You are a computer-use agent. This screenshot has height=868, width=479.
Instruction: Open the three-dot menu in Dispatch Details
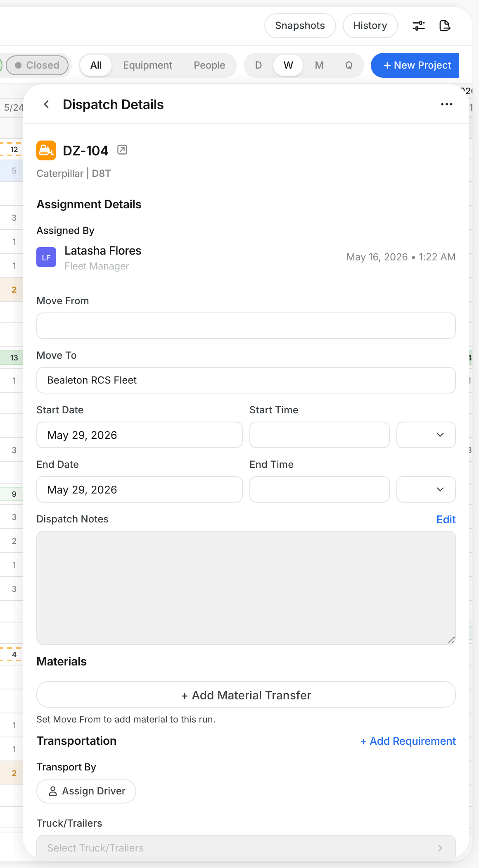coord(446,105)
